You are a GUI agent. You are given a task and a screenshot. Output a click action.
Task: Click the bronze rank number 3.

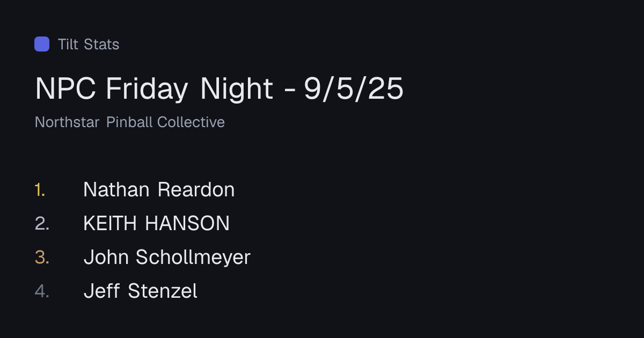point(42,258)
